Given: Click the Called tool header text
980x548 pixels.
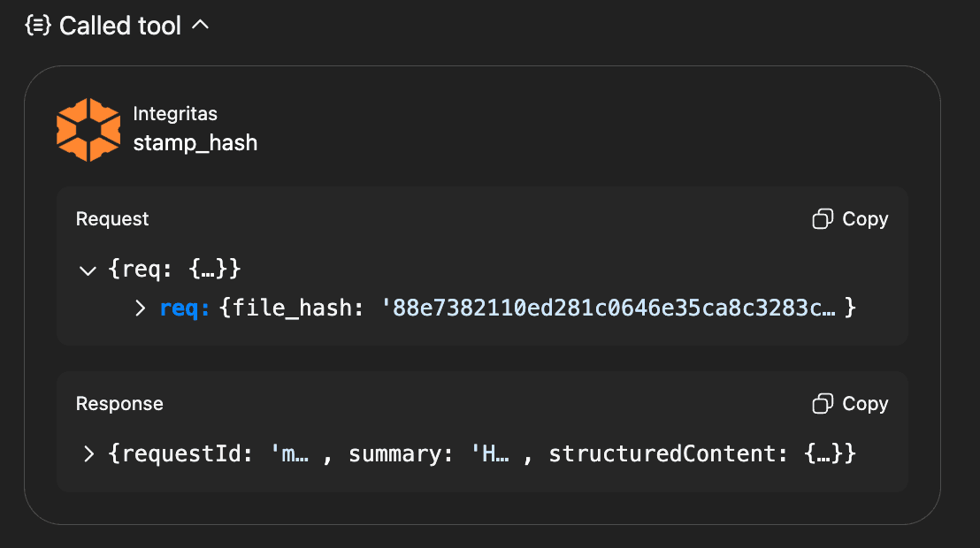Looking at the screenshot, I should tap(119, 26).
